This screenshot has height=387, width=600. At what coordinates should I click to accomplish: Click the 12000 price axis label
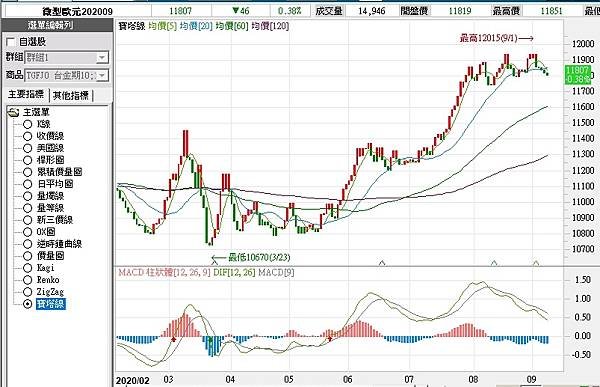click(583, 44)
